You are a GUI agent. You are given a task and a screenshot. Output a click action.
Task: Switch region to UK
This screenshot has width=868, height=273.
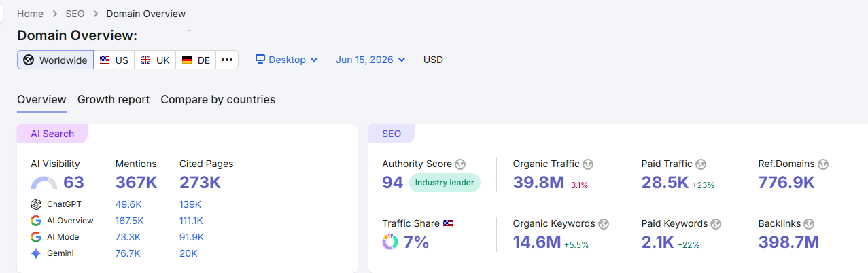155,60
